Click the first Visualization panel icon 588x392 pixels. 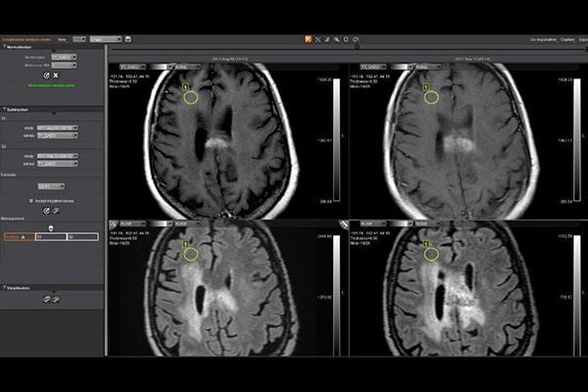point(46,299)
